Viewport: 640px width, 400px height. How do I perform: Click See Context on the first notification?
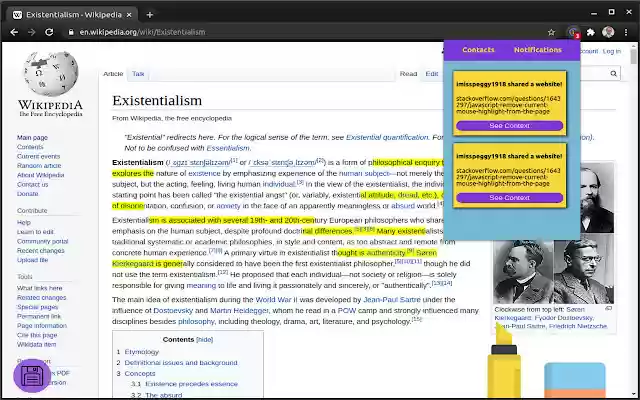[x=509, y=126]
